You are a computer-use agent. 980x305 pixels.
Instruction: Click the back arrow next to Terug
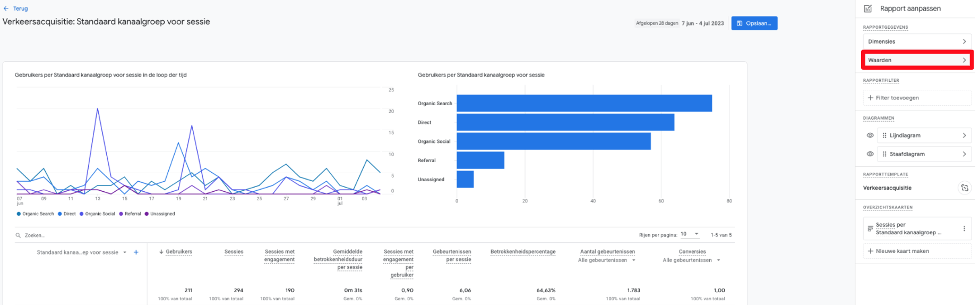click(6, 9)
